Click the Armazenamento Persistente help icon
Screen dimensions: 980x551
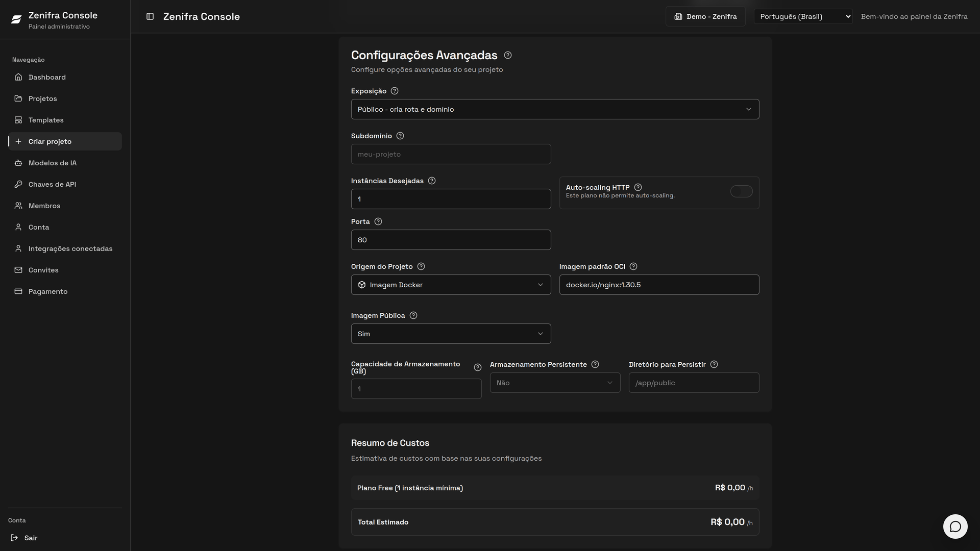595,364
